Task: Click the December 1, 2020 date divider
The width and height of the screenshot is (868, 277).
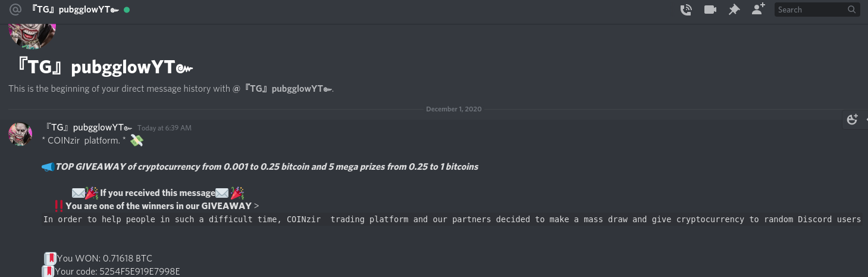Action: (454, 109)
